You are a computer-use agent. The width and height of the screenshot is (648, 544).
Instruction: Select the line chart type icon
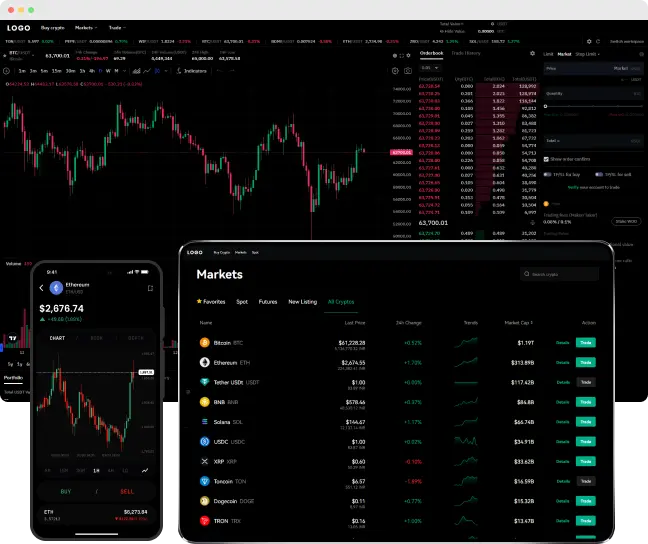click(x=147, y=71)
